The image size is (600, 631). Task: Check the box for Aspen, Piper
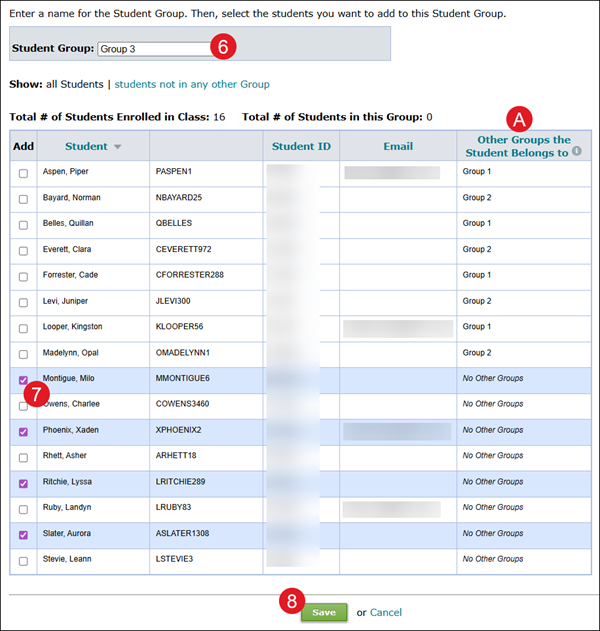pos(23,172)
